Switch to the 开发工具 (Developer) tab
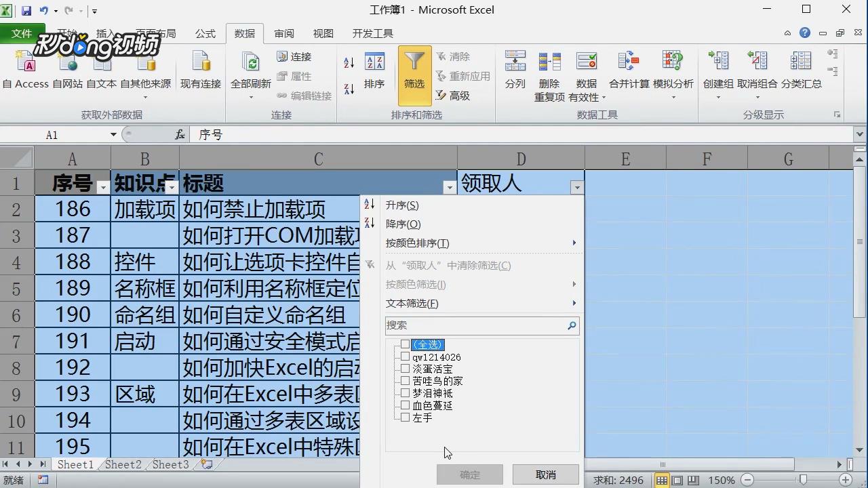This screenshot has width=868, height=488. pos(373,33)
